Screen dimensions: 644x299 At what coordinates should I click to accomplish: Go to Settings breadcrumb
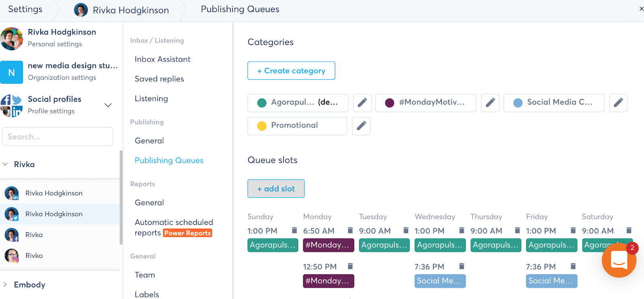(25, 9)
